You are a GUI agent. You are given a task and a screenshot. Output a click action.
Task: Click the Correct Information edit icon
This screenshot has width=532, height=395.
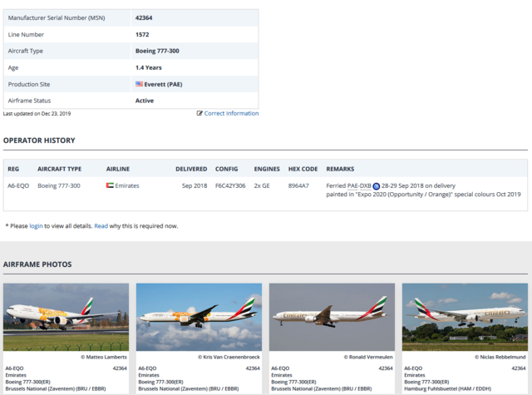pyautogui.click(x=199, y=113)
